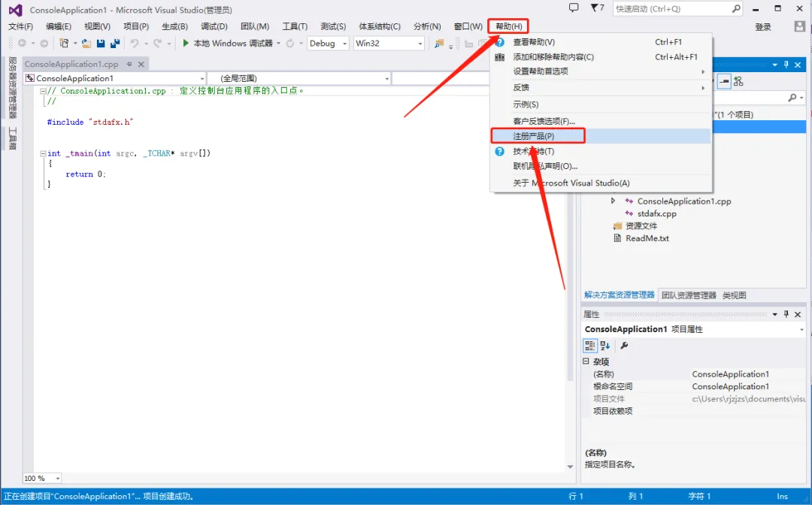
Task: Click the navigate forward arrow icon
Action: coord(44,44)
